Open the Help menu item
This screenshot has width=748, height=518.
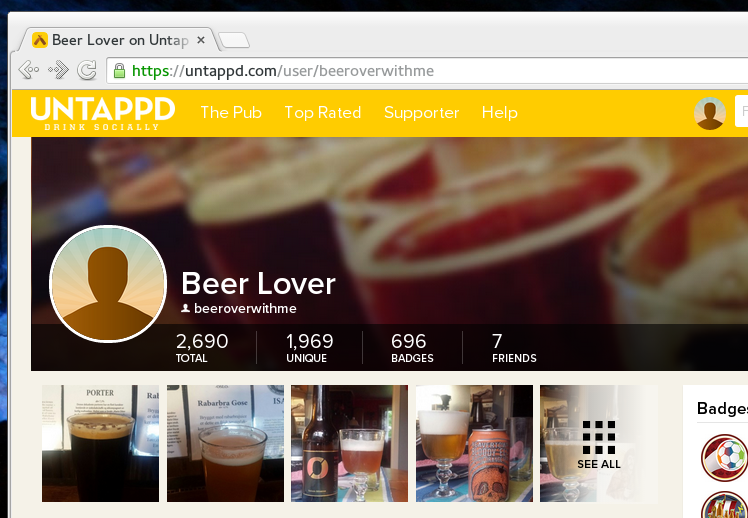point(499,113)
